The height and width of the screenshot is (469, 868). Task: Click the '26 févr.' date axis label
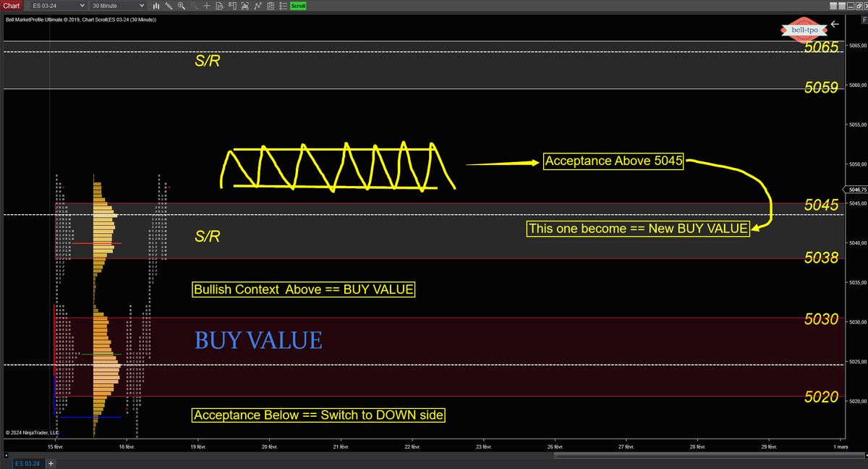click(555, 447)
